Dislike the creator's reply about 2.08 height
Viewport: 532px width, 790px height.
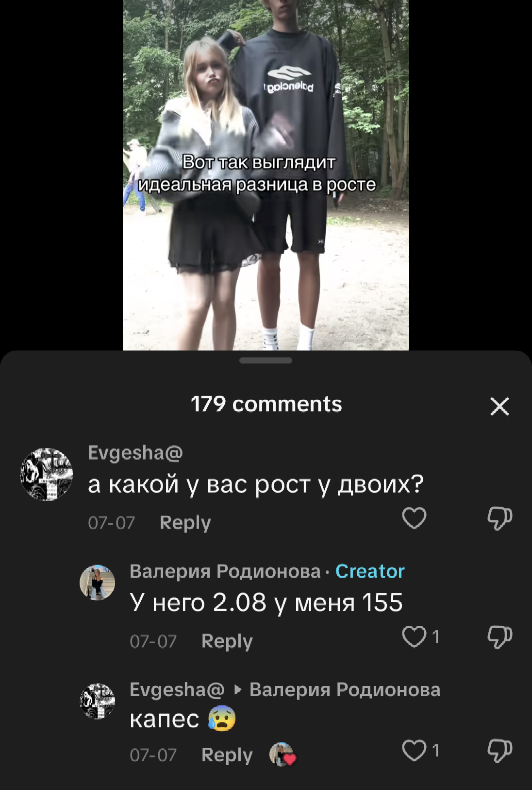tap(499, 637)
